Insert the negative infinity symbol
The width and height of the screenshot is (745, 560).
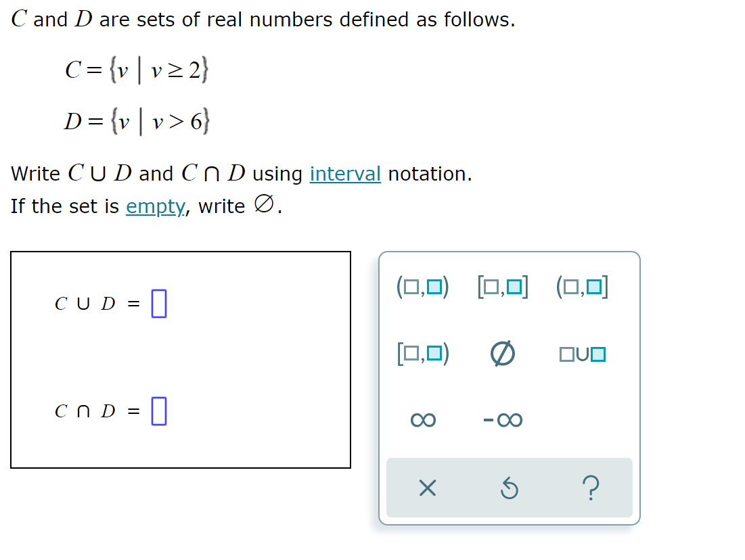coord(503,419)
